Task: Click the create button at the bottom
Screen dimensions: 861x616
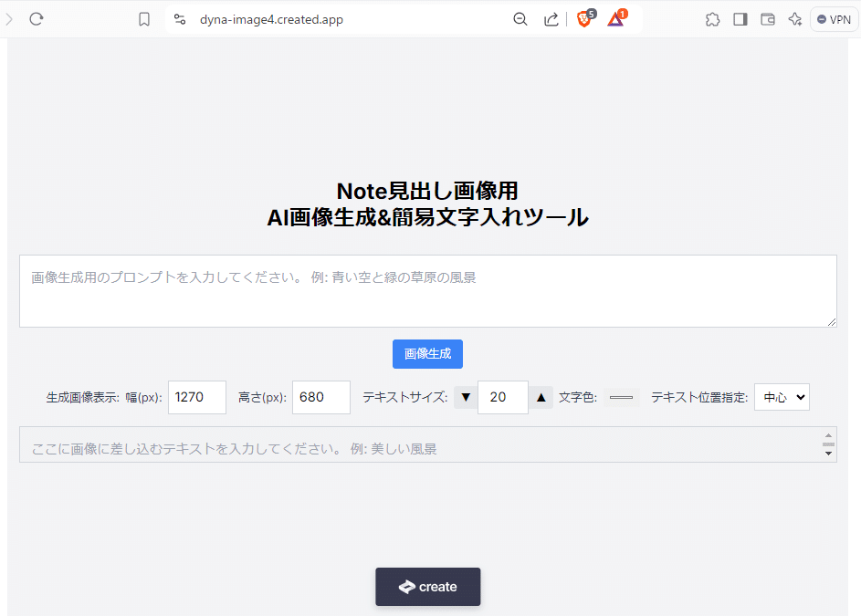Action: [x=427, y=587]
